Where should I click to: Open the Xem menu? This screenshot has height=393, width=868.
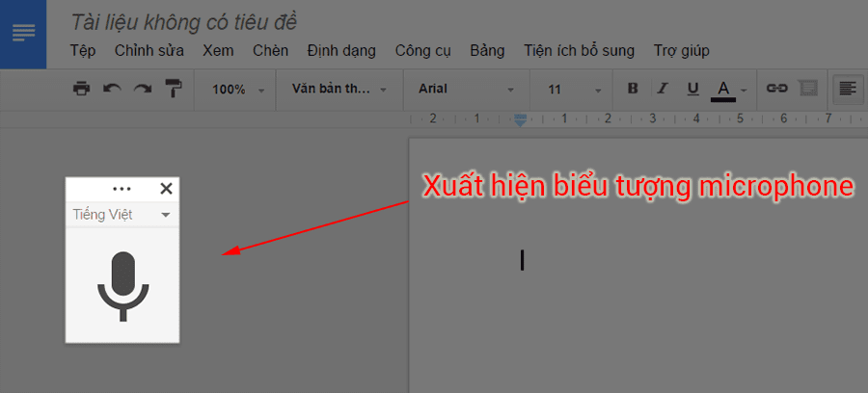(x=218, y=51)
